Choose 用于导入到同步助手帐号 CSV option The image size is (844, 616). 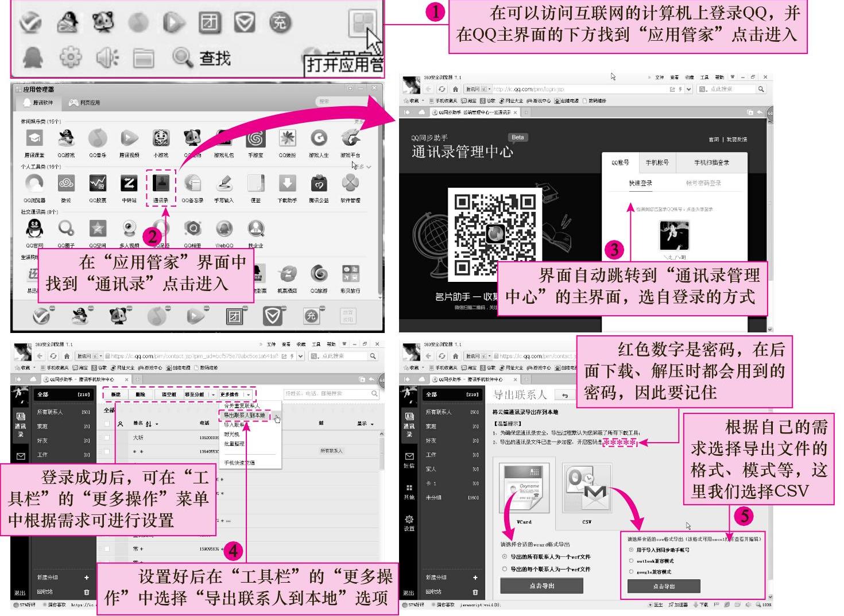631,549
